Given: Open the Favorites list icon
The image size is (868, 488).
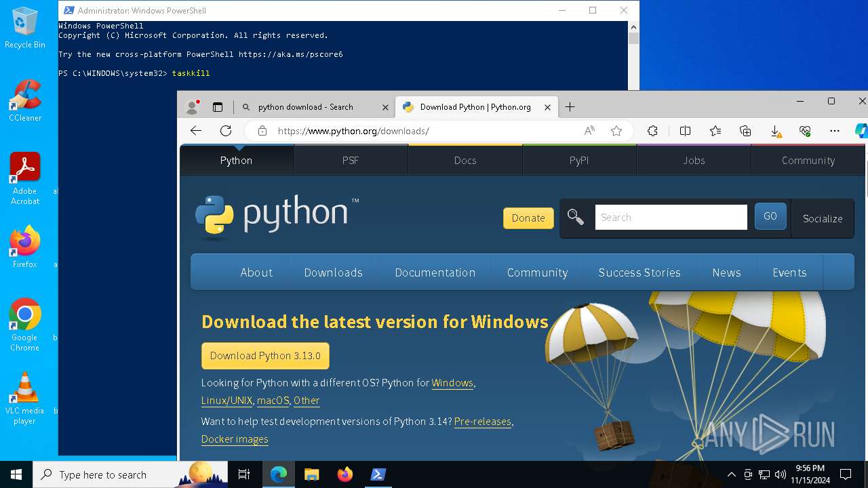Looking at the screenshot, I should pyautogui.click(x=715, y=131).
